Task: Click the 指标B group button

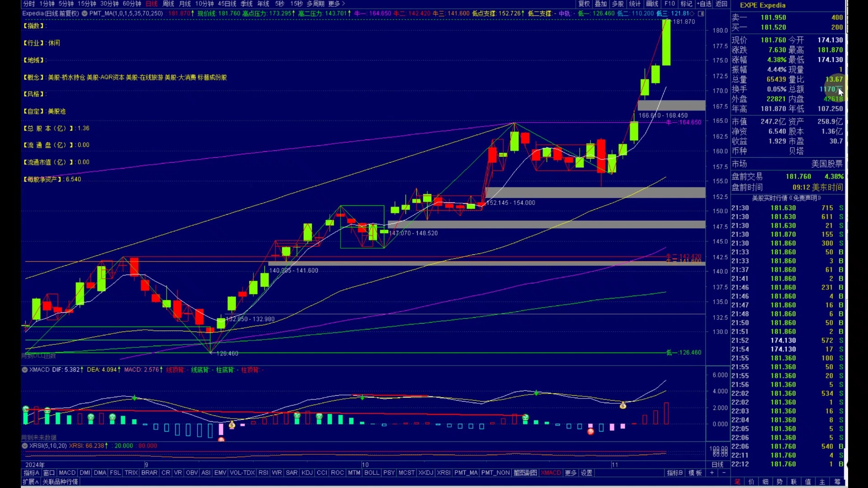Action: 675,473
